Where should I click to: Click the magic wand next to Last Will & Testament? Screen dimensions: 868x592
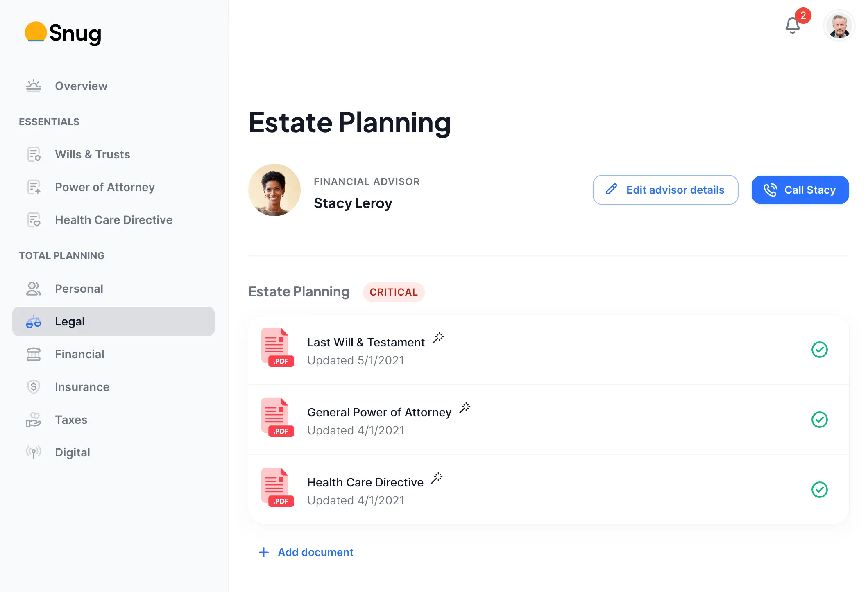click(438, 338)
